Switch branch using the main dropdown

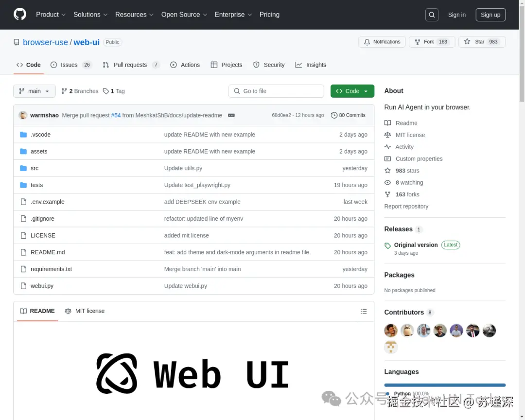[x=35, y=91]
